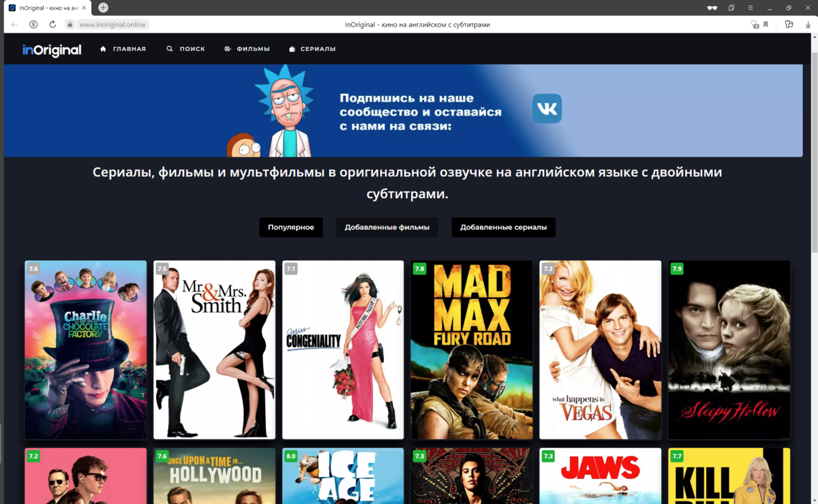
Task: Open the downloads arrow icon
Action: tap(808, 25)
